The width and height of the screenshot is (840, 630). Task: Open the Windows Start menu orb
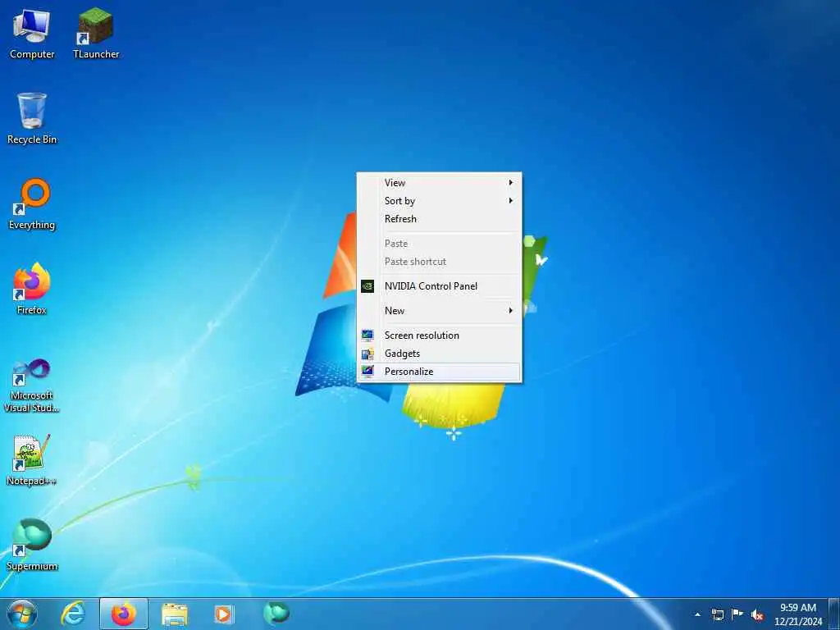[22, 614]
